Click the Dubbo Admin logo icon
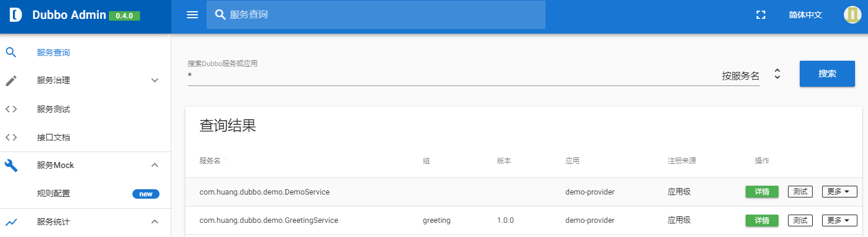This screenshot has height=237, width=868. point(16,15)
